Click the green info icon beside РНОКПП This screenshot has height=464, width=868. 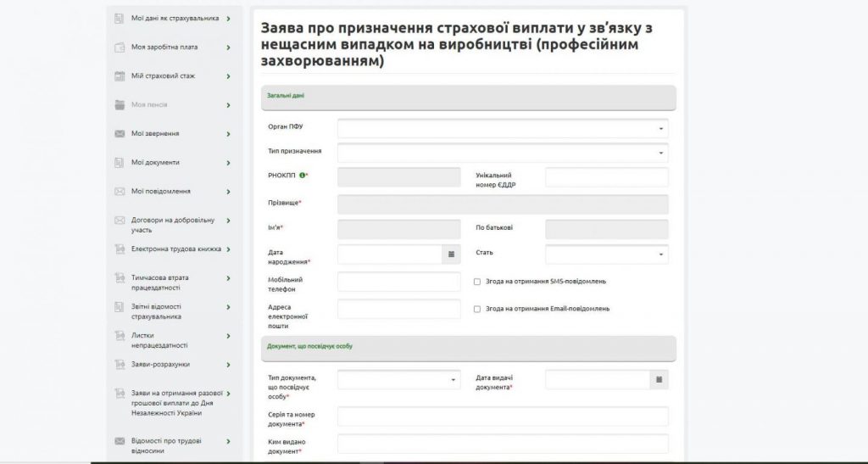302,175
